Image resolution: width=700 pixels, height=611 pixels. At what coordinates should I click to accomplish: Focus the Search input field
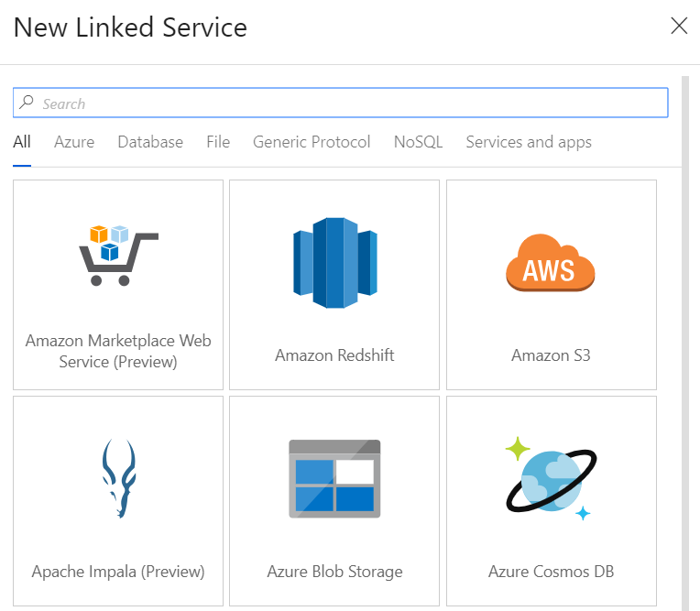pyautogui.click(x=348, y=104)
